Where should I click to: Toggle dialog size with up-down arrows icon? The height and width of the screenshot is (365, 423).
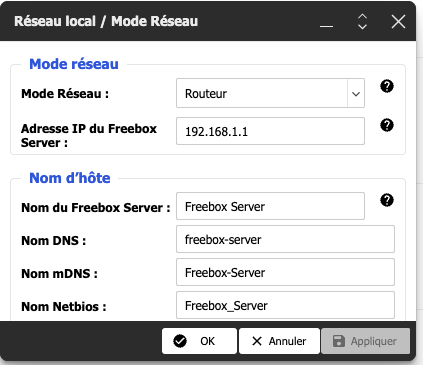tap(362, 22)
